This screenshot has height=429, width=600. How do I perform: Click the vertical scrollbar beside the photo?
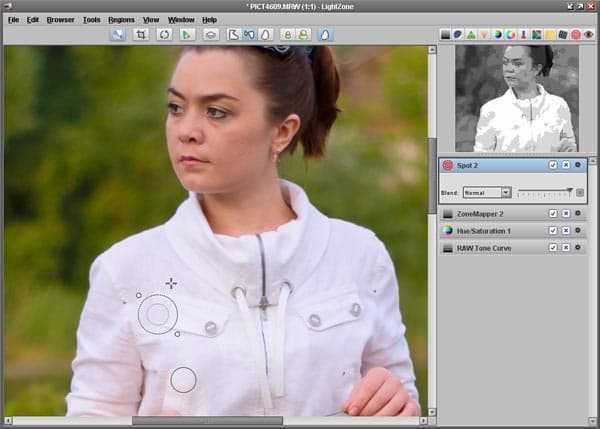click(x=432, y=176)
